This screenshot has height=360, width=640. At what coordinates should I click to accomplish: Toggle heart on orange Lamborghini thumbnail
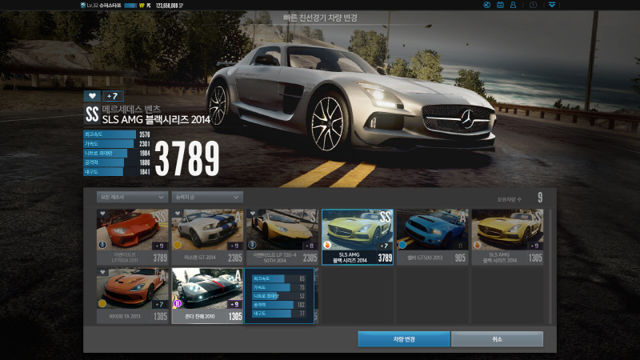point(102,213)
